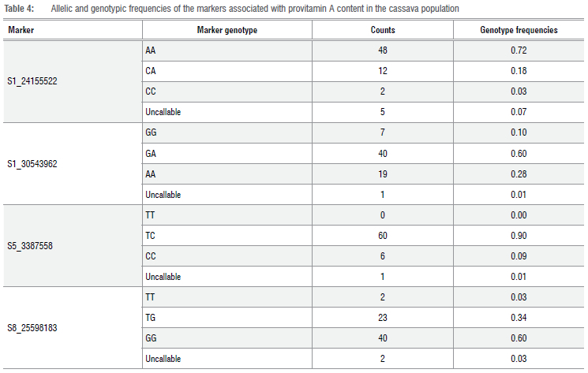Select the Marker column header
Viewport: 588px width, 373px height.
[21, 30]
